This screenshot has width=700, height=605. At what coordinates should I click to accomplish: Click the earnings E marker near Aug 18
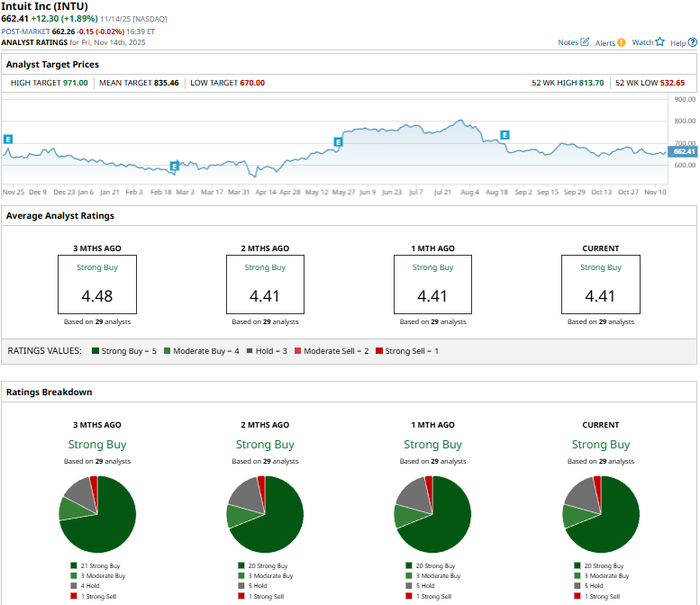tap(505, 135)
